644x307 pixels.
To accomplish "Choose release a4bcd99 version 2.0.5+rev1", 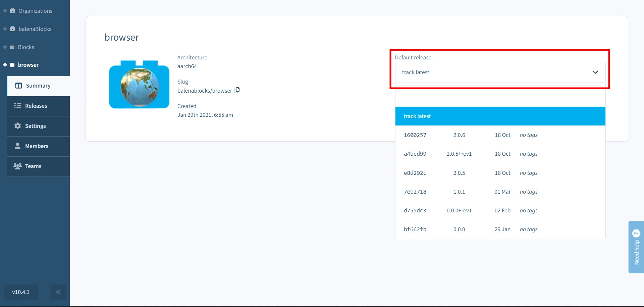I will point(500,154).
